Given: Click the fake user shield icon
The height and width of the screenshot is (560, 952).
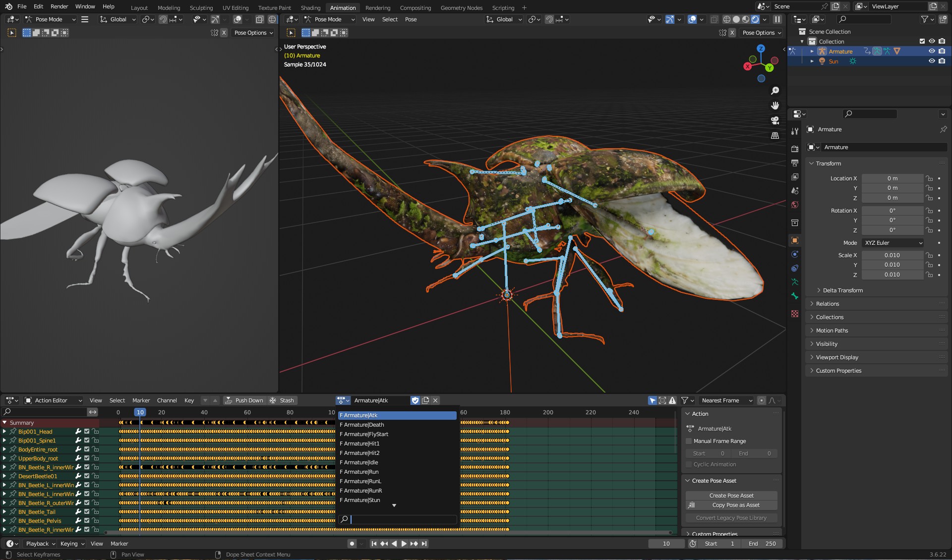Looking at the screenshot, I should 415,400.
